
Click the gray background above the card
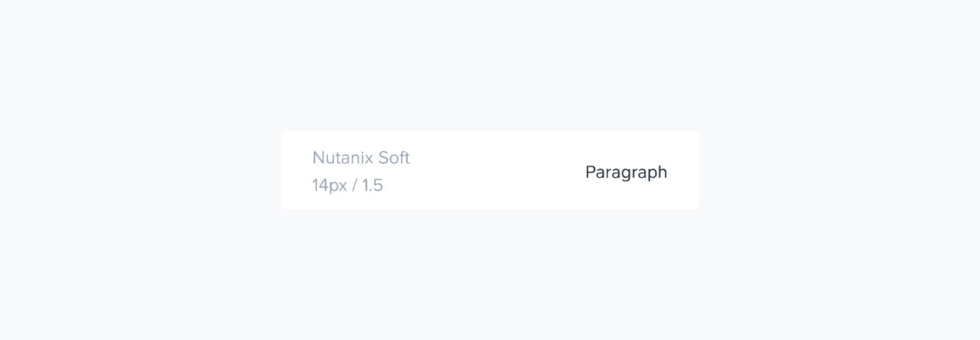click(x=490, y=65)
